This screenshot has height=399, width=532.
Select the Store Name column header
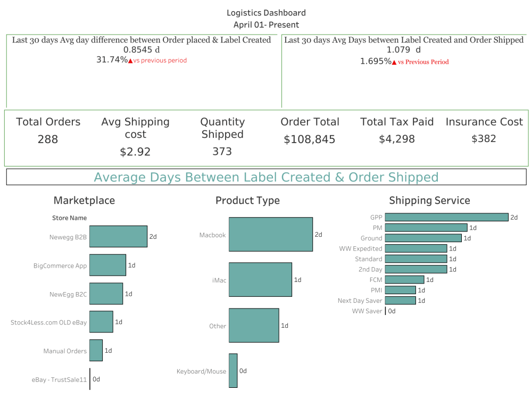(69, 218)
